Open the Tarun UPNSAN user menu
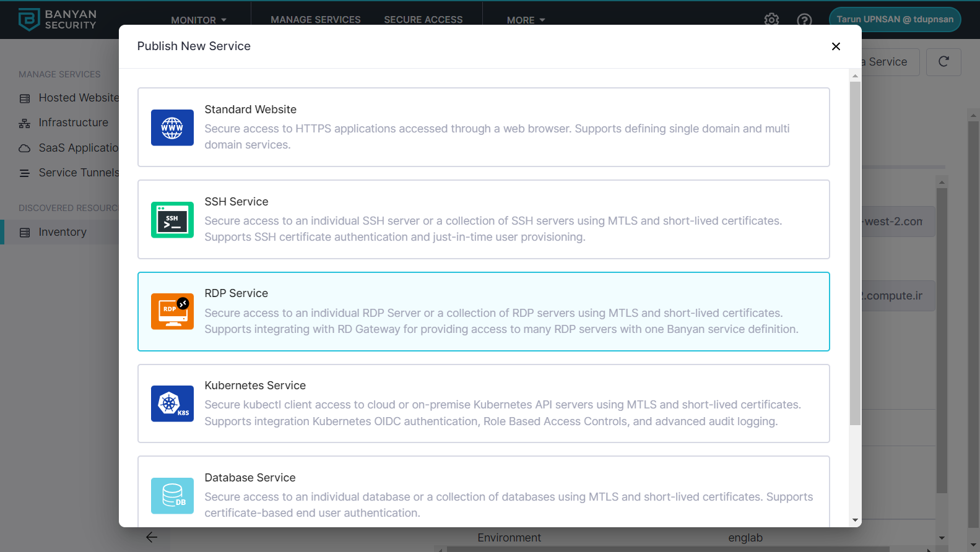980x552 pixels. 895,19
